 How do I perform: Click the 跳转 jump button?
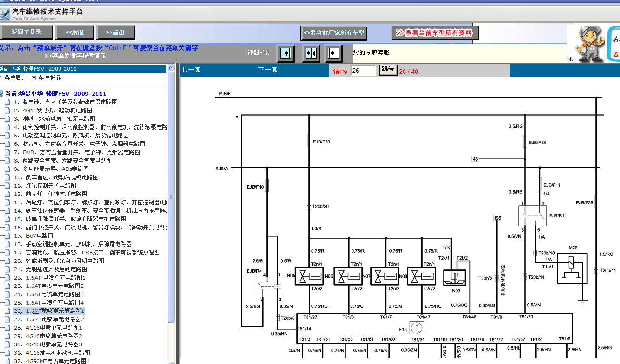click(388, 70)
